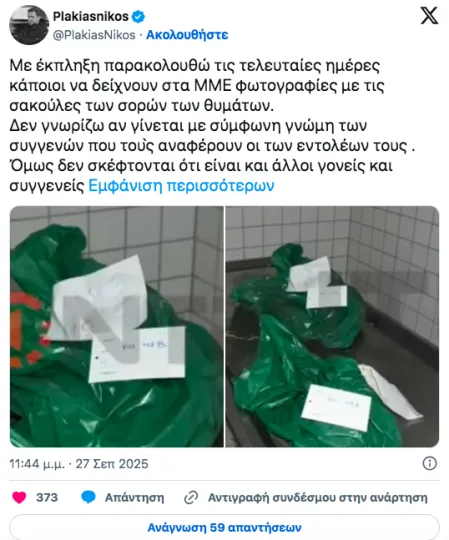This screenshot has height=540, width=449.
Task: Open Plakiasnikos profile avatar
Action: (29, 25)
